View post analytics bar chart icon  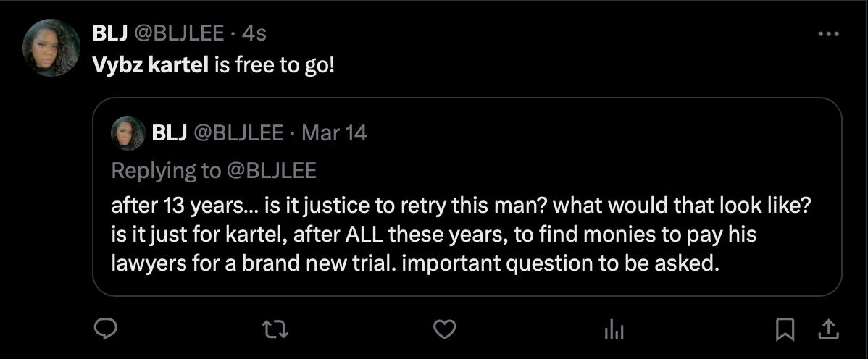[x=614, y=330]
